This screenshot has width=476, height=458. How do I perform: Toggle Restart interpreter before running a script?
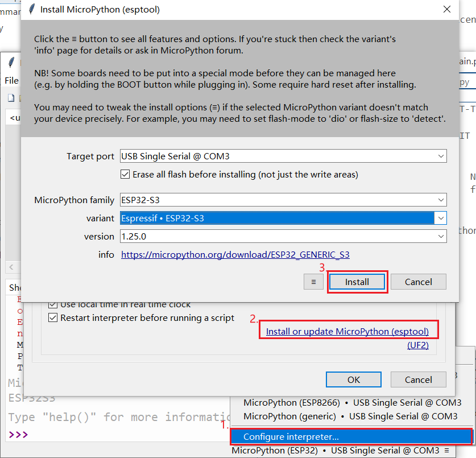point(53,317)
